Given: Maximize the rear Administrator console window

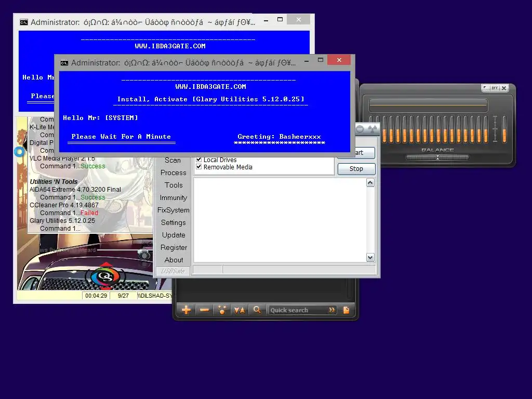Looking at the screenshot, I should (280, 19).
